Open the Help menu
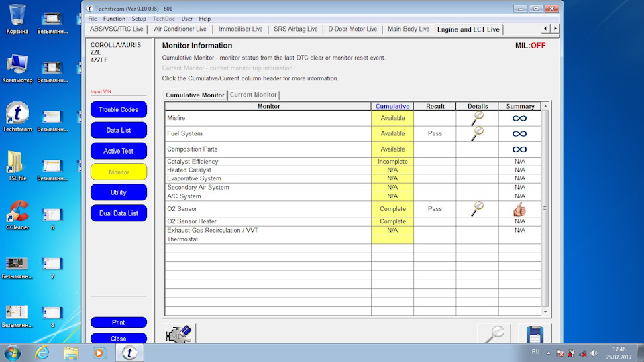This screenshot has height=362, width=644. click(x=205, y=19)
